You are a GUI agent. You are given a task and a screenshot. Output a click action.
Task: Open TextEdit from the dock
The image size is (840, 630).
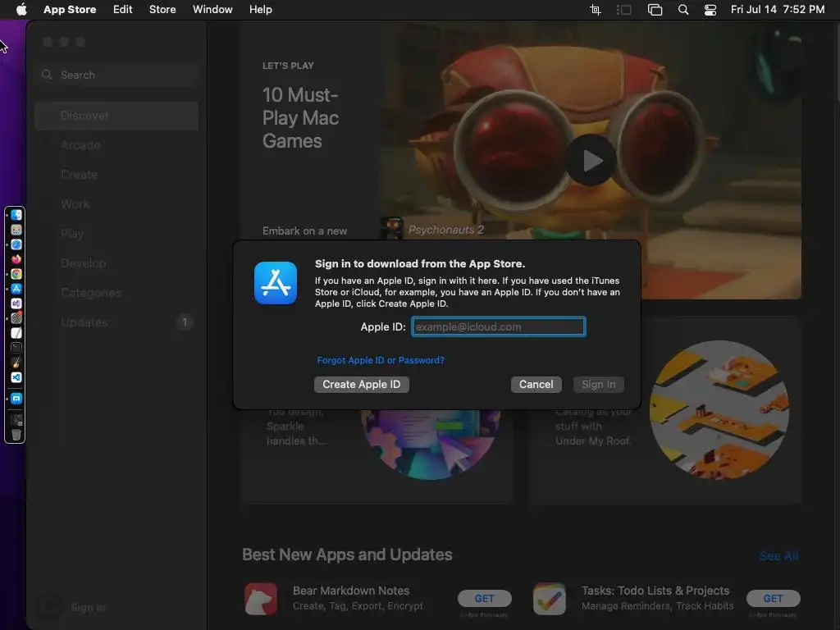(16, 333)
